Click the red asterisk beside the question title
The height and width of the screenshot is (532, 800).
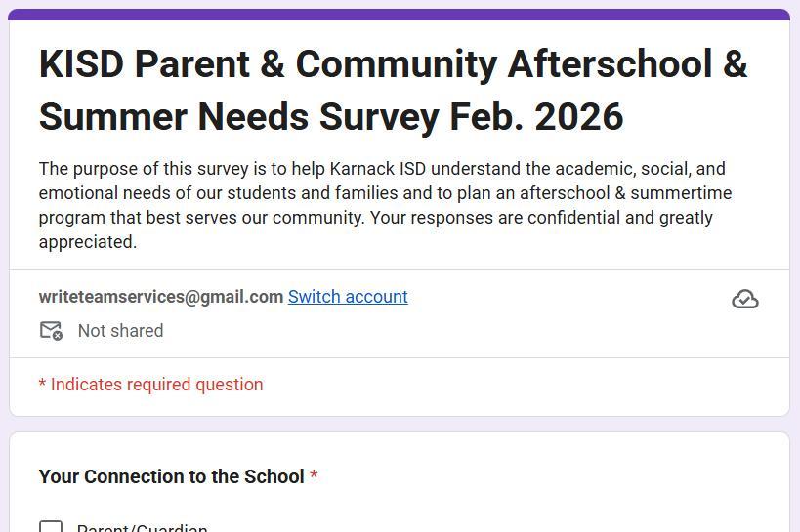(314, 476)
